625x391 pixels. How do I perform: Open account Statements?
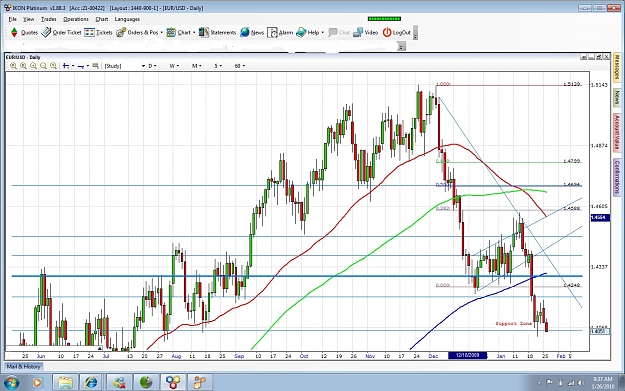[218, 33]
